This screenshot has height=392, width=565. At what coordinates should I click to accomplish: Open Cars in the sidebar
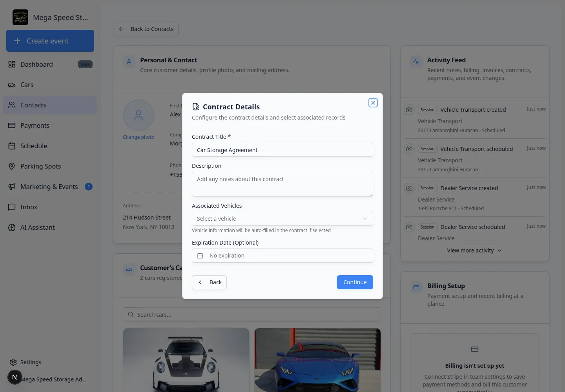coord(50,85)
